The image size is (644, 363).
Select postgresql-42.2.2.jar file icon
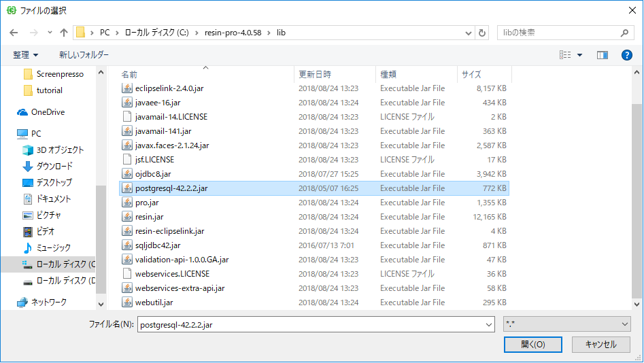127,188
